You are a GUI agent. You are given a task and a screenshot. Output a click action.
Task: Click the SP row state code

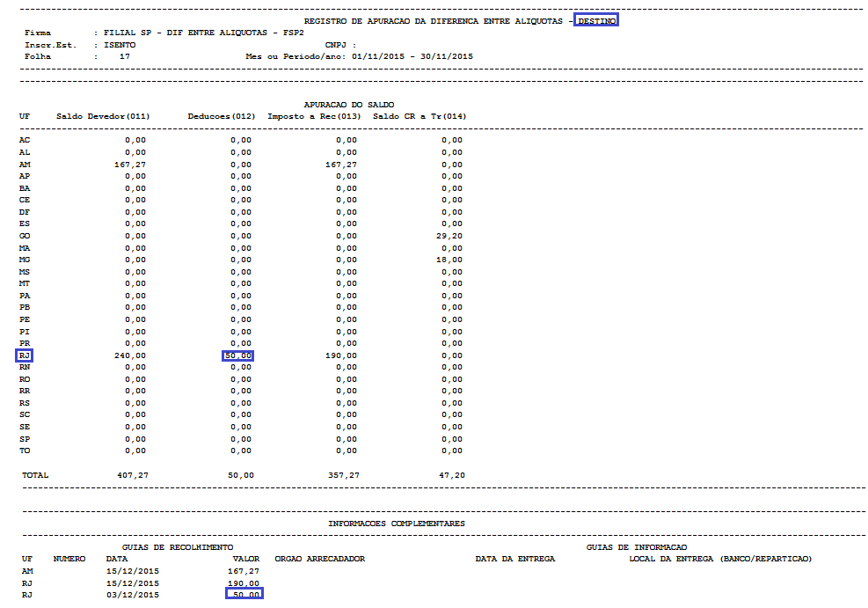pyautogui.click(x=25, y=439)
